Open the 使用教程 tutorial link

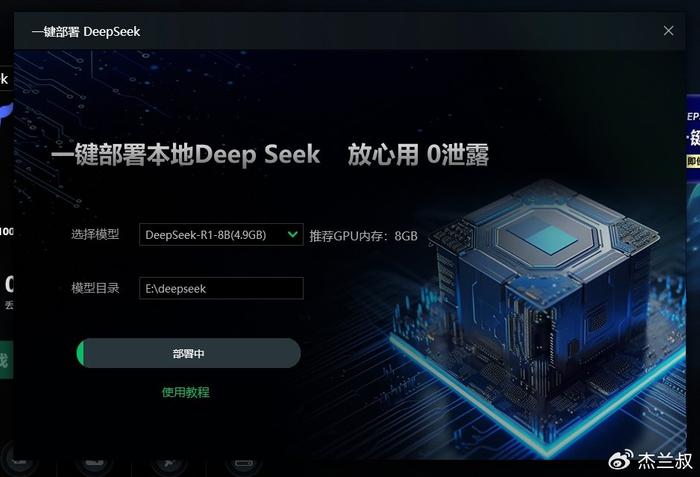click(x=185, y=392)
